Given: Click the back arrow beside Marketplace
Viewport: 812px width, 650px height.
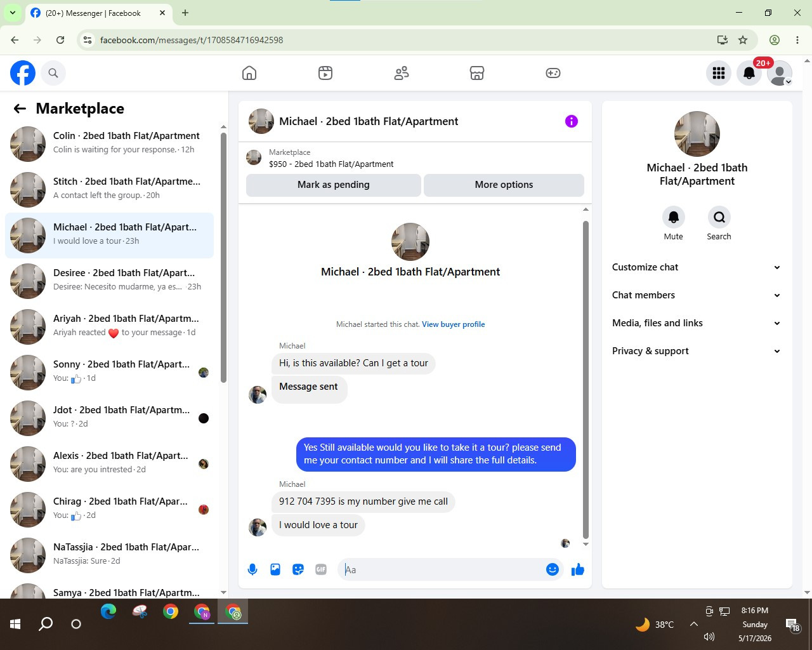Looking at the screenshot, I should click(x=20, y=109).
